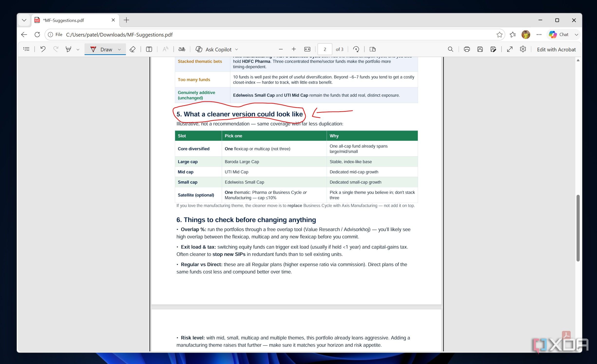This screenshot has width=597, height=364.
Task: Go back to the previous page
Action: pyautogui.click(x=24, y=35)
